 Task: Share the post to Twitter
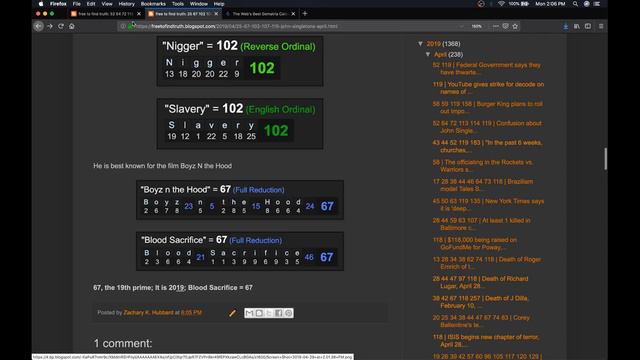point(269,313)
